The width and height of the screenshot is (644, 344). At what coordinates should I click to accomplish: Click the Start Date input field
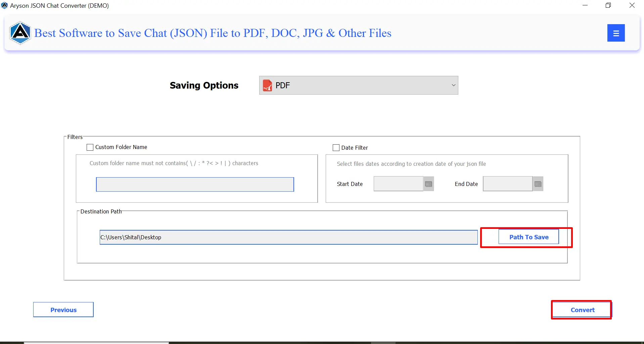point(398,184)
